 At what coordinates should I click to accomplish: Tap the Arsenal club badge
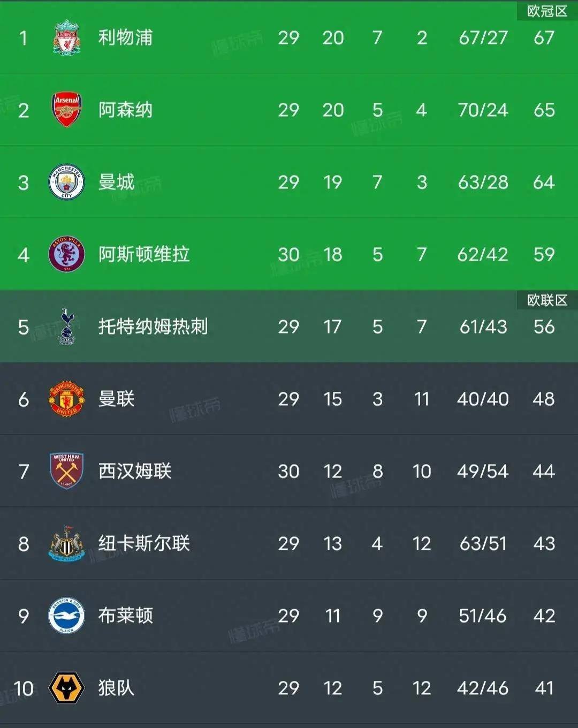(x=66, y=110)
